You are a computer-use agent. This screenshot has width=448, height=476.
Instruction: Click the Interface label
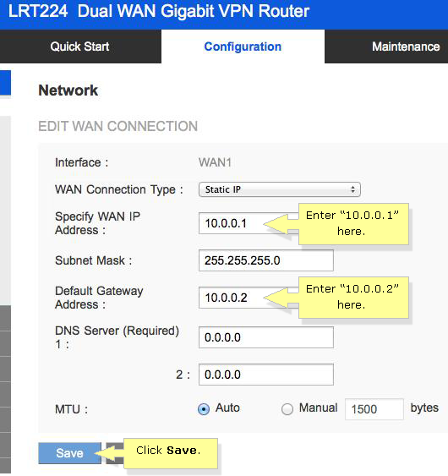point(81,162)
